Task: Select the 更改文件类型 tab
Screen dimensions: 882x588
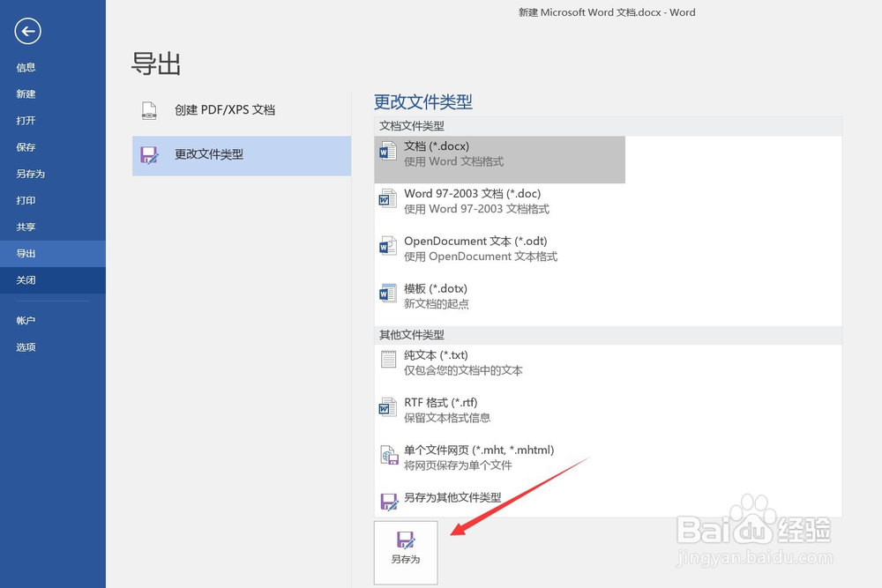Action: point(242,156)
